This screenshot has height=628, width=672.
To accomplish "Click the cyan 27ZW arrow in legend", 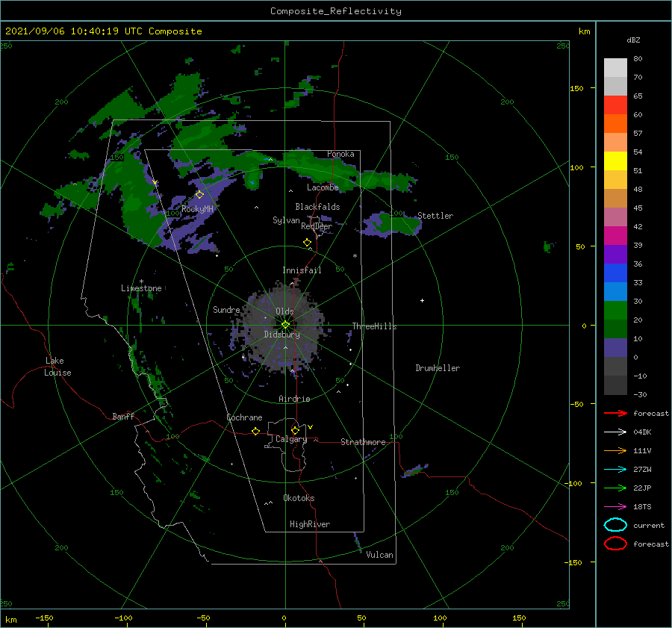I will tap(615, 470).
